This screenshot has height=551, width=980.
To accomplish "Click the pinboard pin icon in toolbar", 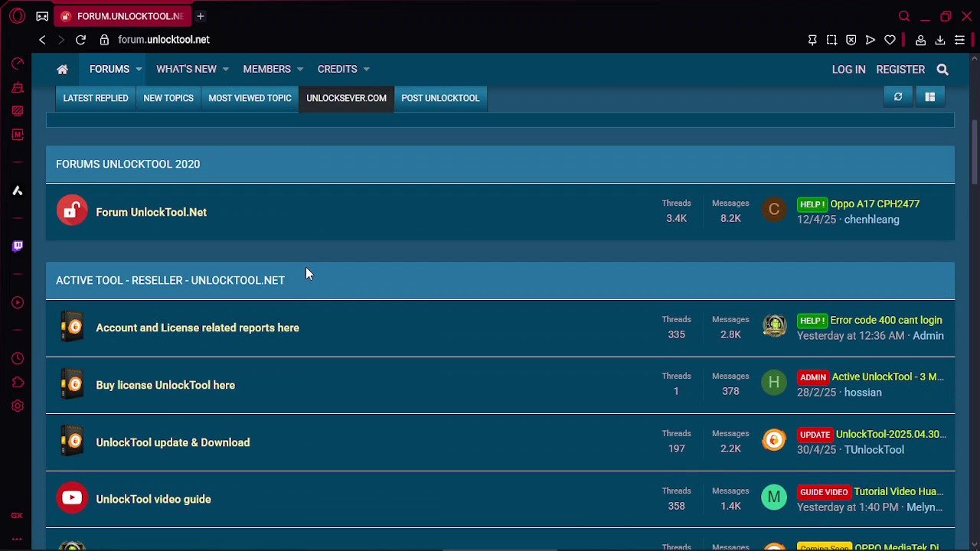I will pos(812,40).
